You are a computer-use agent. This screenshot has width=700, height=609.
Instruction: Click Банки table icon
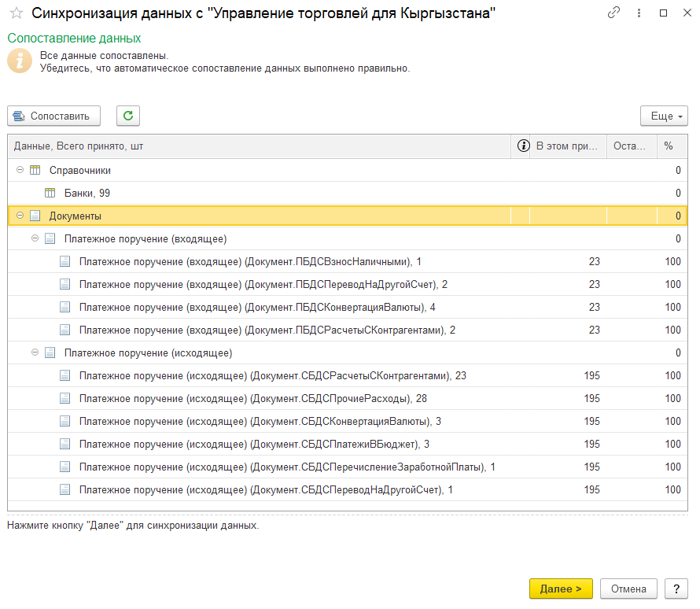click(x=50, y=193)
